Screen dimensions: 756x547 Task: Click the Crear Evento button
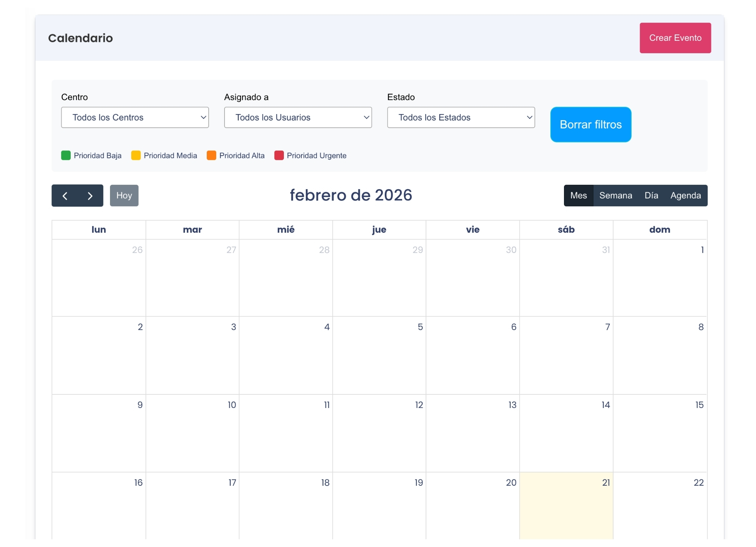click(675, 38)
